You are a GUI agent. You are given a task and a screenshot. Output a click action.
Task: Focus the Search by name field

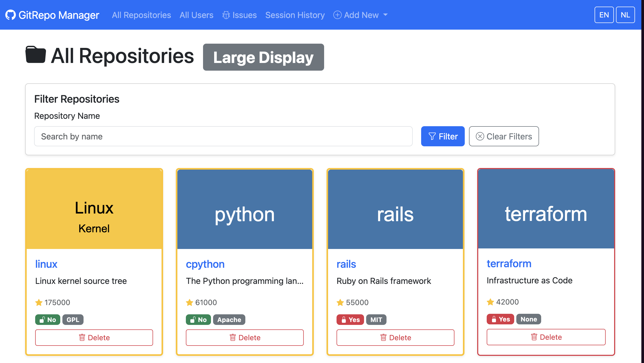(x=223, y=136)
